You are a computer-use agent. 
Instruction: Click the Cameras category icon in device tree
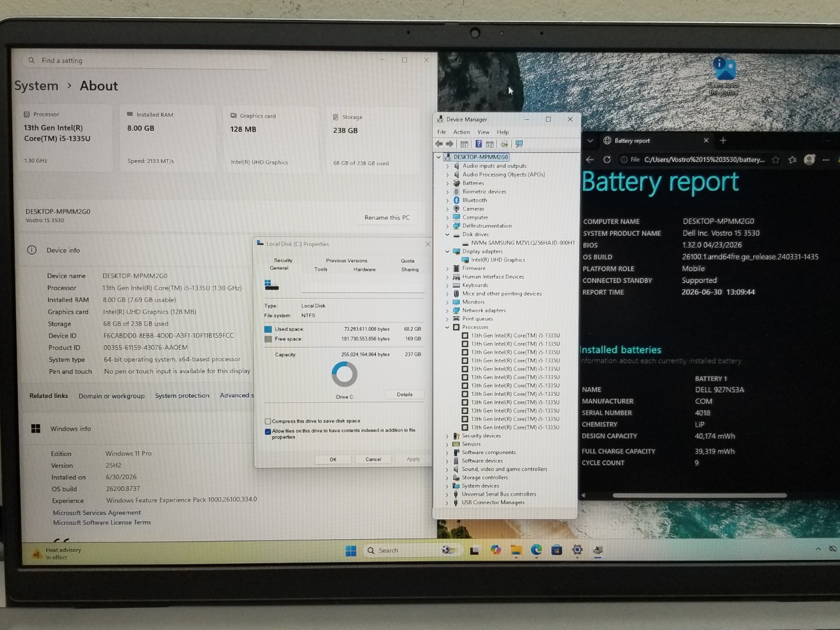coord(456,208)
